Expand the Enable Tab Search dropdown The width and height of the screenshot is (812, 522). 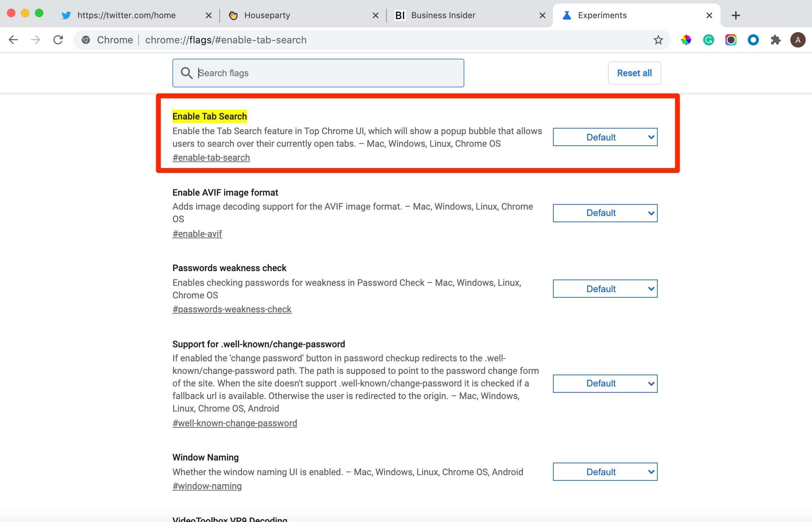(x=605, y=137)
